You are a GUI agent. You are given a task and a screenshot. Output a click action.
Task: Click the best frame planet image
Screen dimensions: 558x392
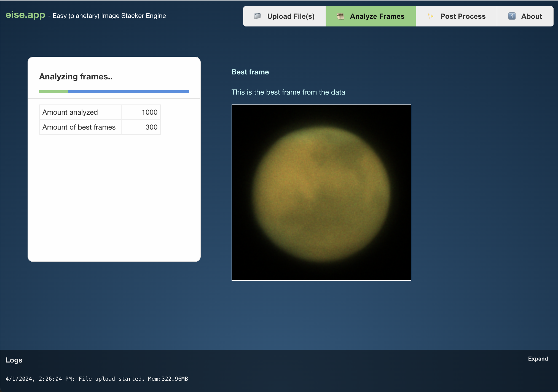pos(321,193)
